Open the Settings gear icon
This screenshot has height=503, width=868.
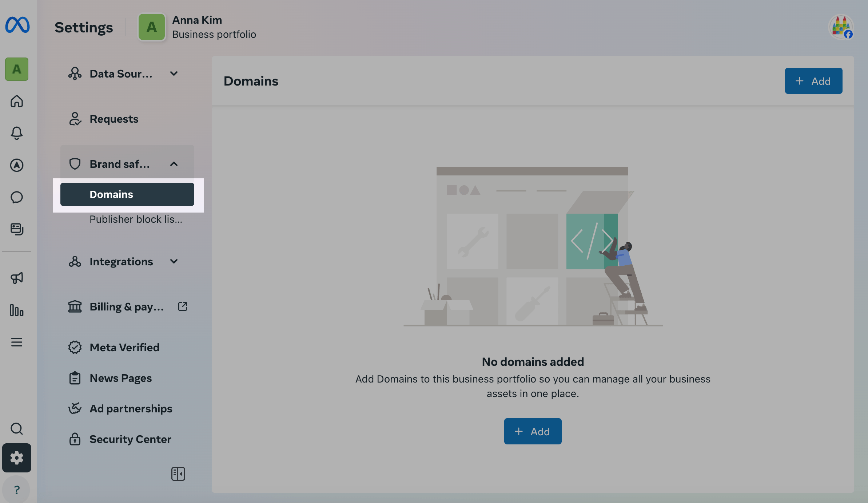[17, 458]
